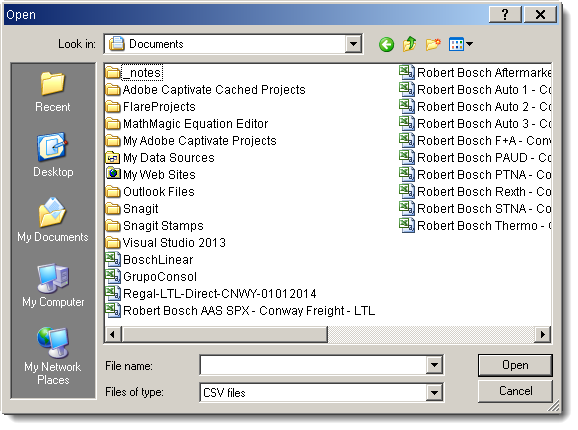
Task: Jump to the Desktop location
Action: (53, 155)
